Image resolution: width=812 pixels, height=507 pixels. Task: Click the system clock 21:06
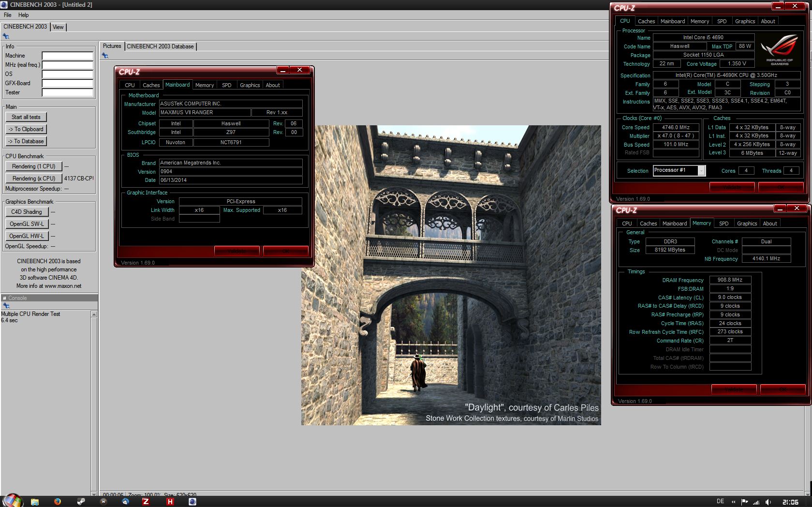point(790,502)
